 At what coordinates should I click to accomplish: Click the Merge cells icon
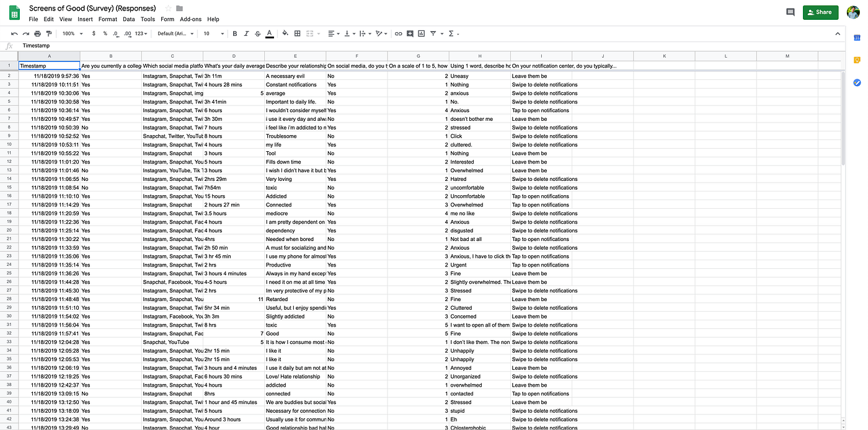[x=310, y=33]
